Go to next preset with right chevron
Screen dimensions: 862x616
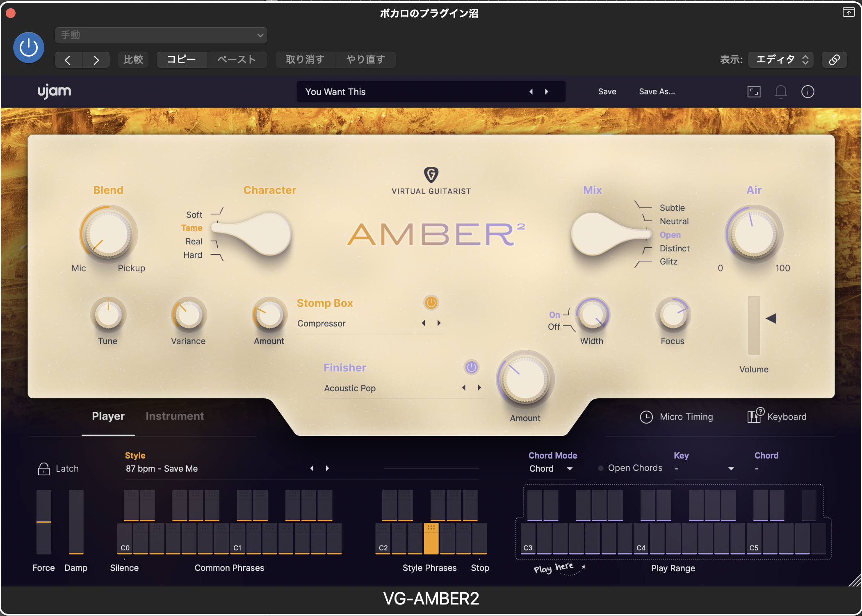coord(96,60)
